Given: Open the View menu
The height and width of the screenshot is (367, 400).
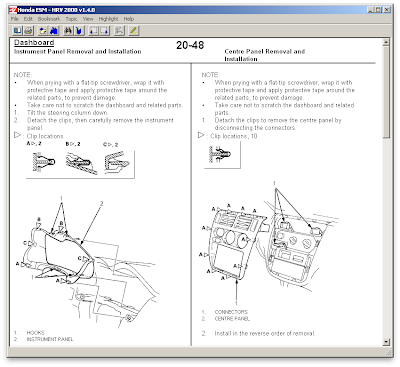Looking at the screenshot, I should (88, 19).
